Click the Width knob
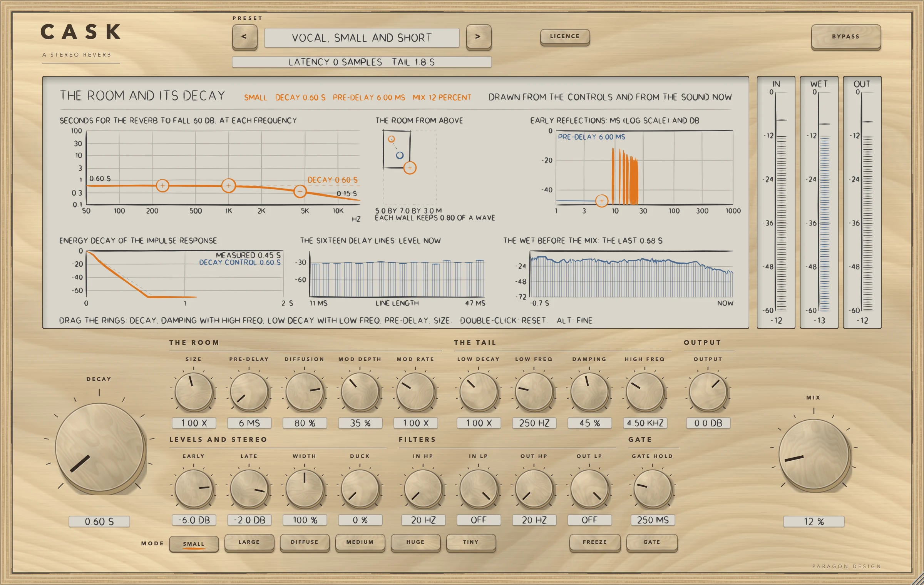The height and width of the screenshot is (585, 924). [x=305, y=489]
